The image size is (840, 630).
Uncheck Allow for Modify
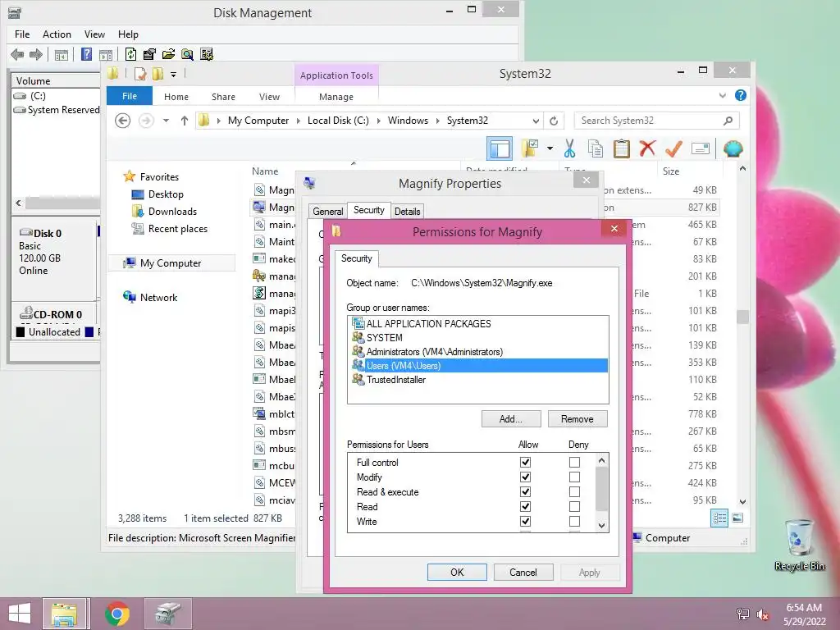point(525,477)
